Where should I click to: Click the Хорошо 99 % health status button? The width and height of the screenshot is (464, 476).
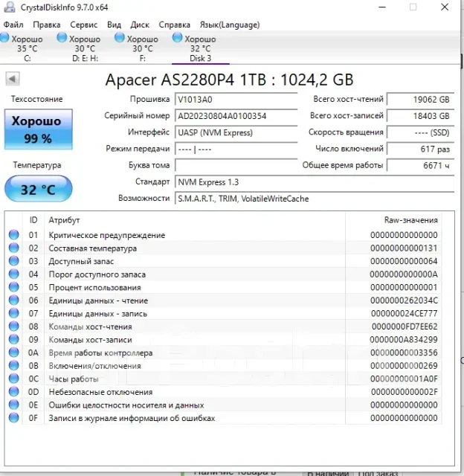[38, 129]
